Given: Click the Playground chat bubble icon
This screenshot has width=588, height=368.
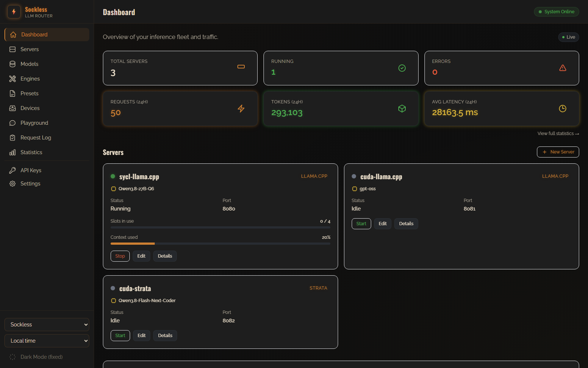Looking at the screenshot, I should (12, 123).
